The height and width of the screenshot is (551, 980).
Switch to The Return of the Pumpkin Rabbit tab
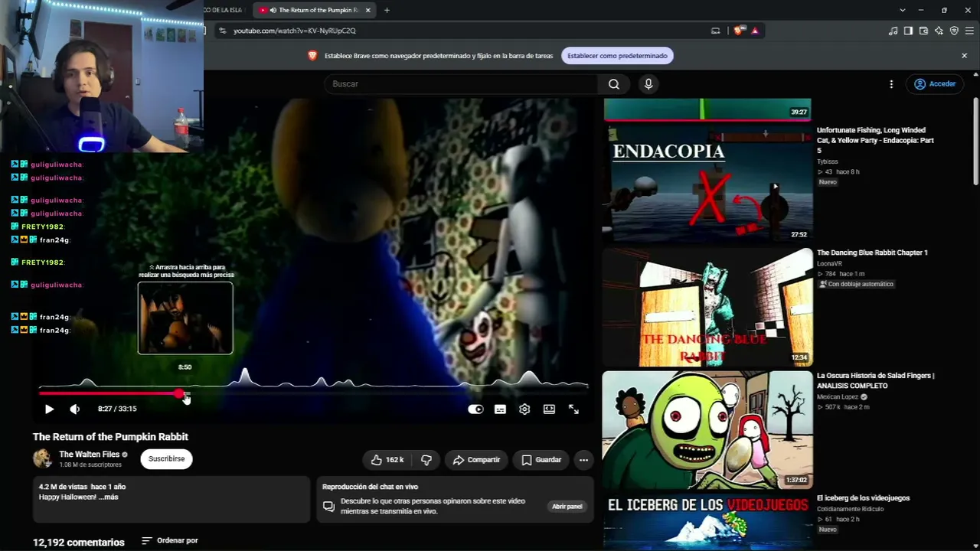pos(315,10)
